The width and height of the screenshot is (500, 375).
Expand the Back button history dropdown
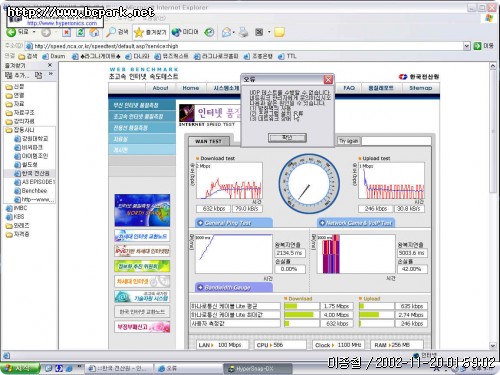(34, 32)
